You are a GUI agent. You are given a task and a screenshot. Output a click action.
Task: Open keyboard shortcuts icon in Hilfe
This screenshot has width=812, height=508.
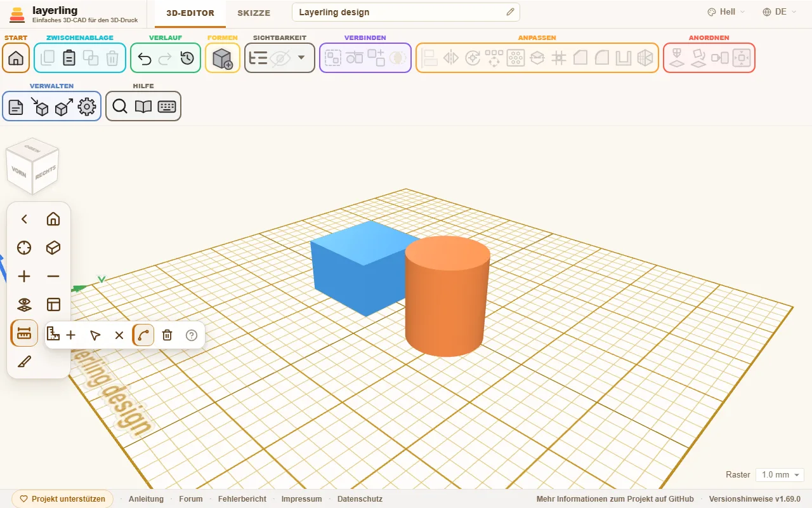pos(167,107)
